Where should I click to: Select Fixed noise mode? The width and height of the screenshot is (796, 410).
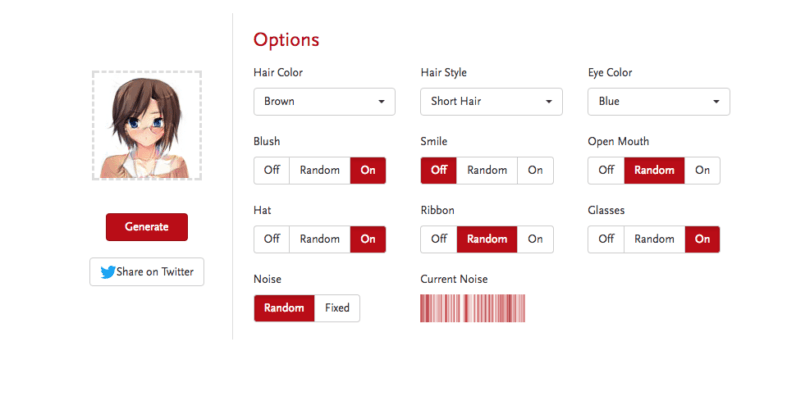[x=337, y=308]
